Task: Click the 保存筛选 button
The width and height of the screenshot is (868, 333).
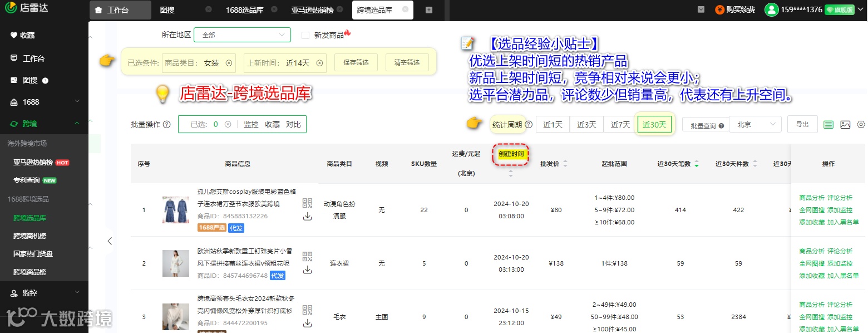Action: (356, 62)
